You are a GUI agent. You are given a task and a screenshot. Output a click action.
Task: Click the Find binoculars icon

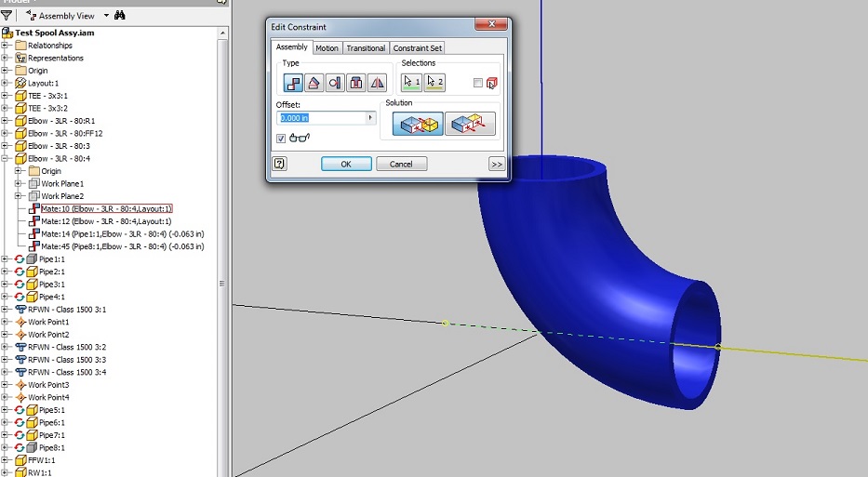(120, 16)
